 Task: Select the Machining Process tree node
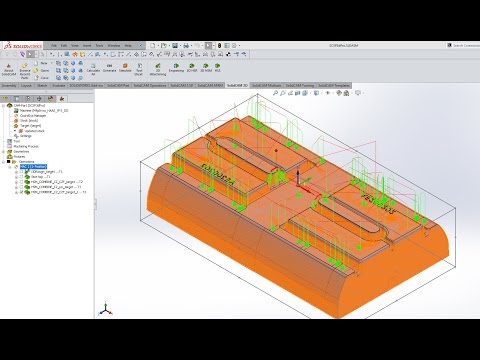pyautogui.click(x=23, y=146)
